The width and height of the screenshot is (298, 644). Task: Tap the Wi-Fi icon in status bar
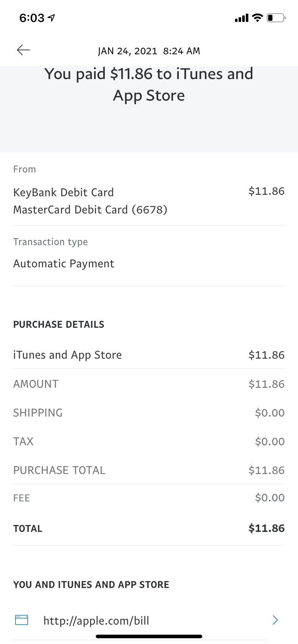coord(257,18)
